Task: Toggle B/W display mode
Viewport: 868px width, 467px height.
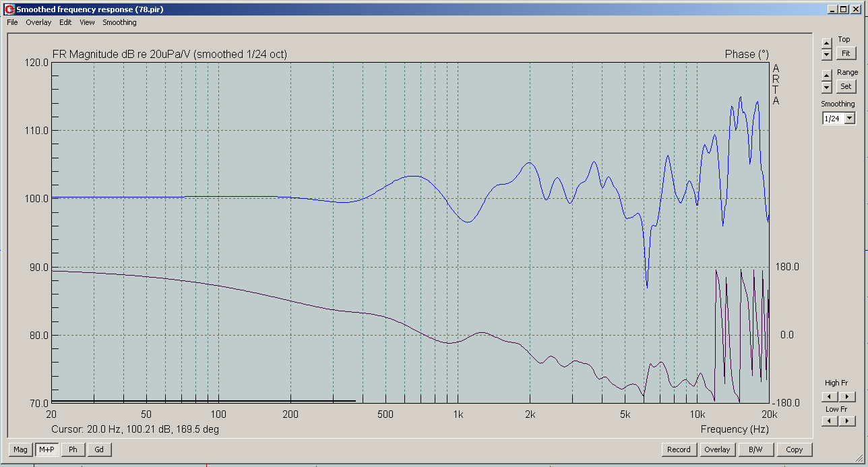Action: [755, 449]
